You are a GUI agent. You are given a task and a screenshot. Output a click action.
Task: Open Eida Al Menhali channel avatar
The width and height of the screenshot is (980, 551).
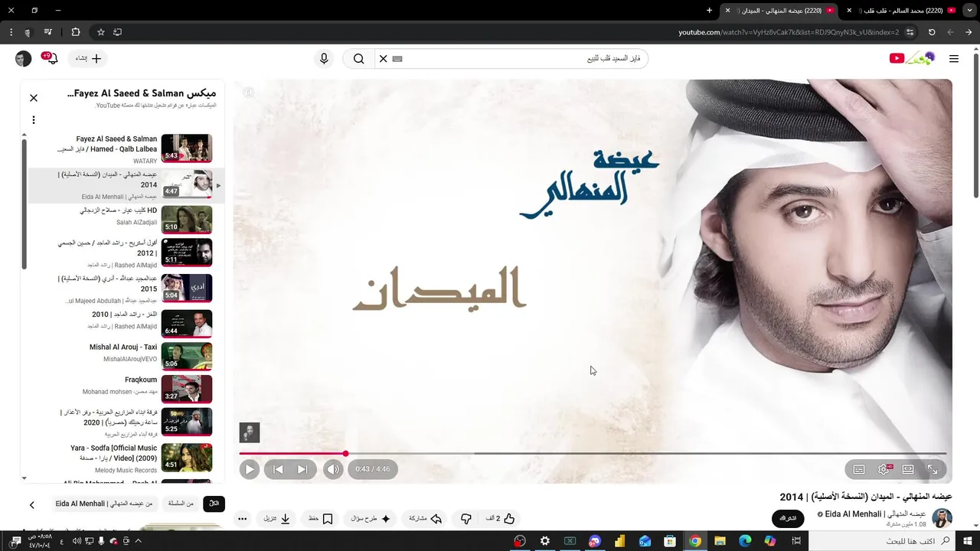pos(942,518)
